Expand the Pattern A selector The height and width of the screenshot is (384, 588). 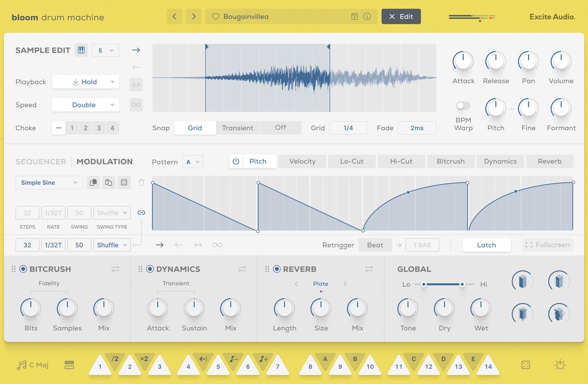(193, 162)
